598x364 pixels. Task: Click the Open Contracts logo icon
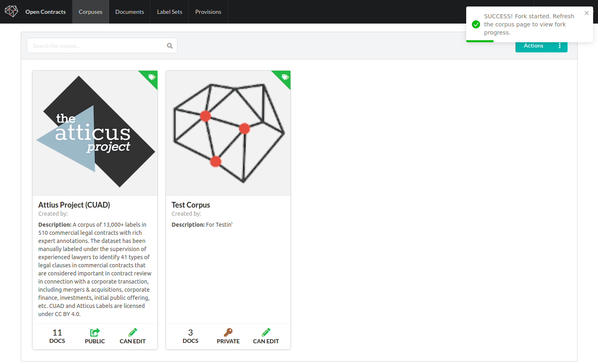(x=11, y=11)
